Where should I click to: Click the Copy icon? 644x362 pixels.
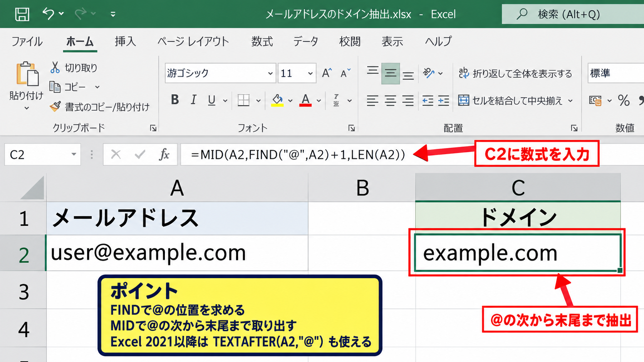[x=55, y=87]
